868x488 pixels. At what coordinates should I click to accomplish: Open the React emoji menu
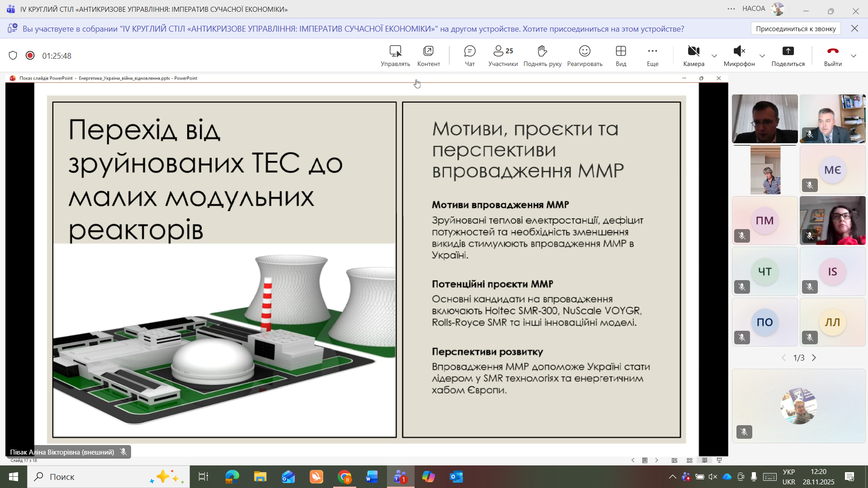pyautogui.click(x=585, y=52)
